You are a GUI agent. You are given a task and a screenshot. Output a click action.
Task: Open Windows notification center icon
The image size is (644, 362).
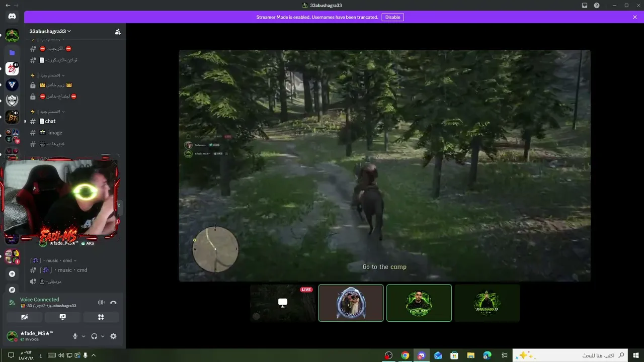click(11, 355)
